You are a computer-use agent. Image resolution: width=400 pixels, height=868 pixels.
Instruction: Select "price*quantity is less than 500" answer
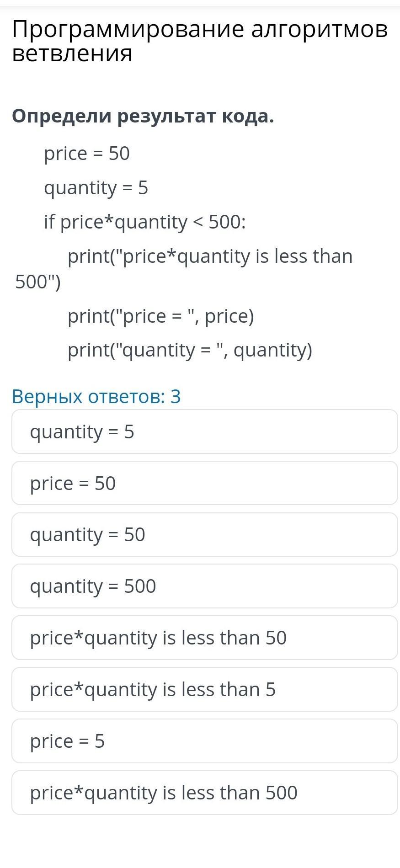tap(205, 793)
